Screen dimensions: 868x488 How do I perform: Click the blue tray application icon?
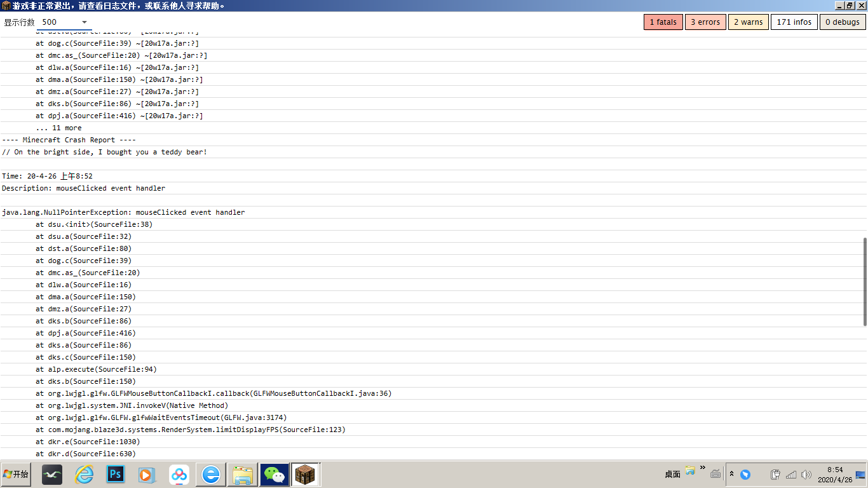(x=746, y=475)
